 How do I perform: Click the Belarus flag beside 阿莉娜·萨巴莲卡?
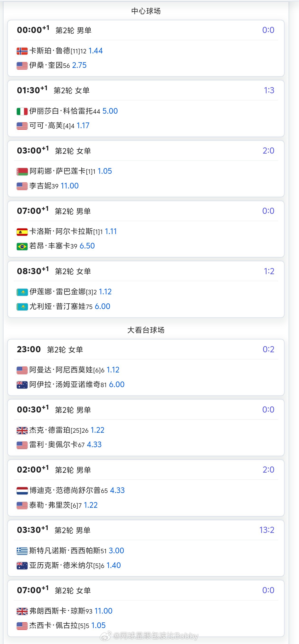click(22, 171)
